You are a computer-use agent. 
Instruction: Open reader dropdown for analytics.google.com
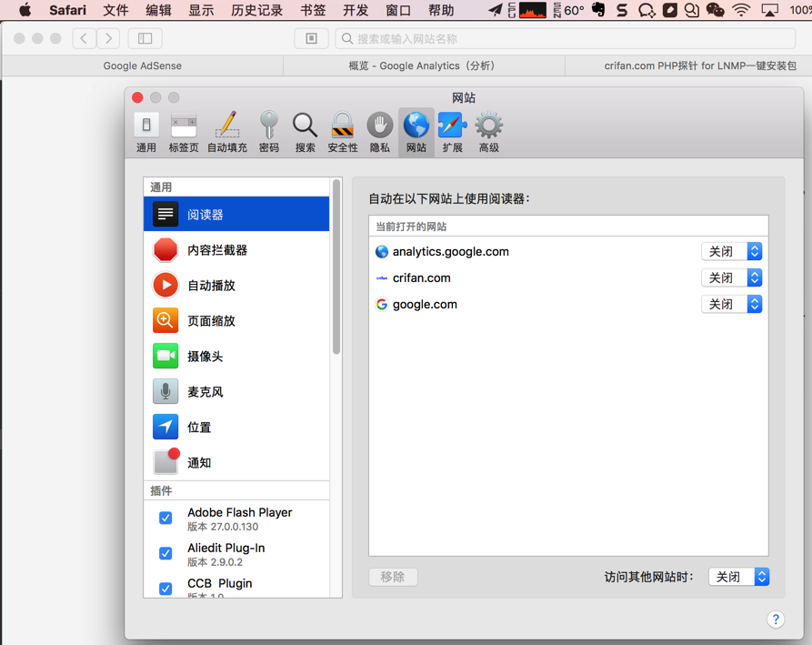(x=731, y=251)
